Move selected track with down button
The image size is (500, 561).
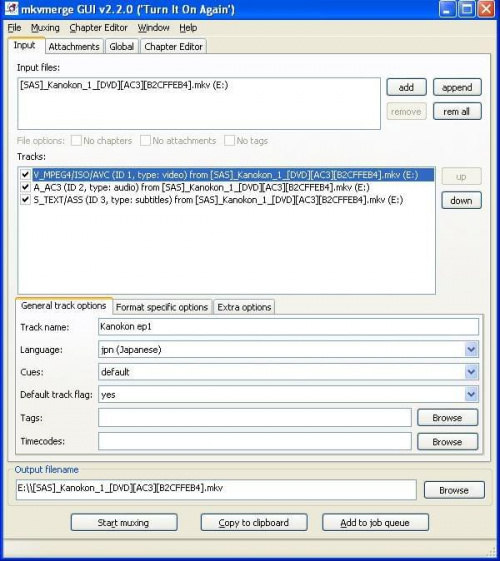pyautogui.click(x=461, y=200)
